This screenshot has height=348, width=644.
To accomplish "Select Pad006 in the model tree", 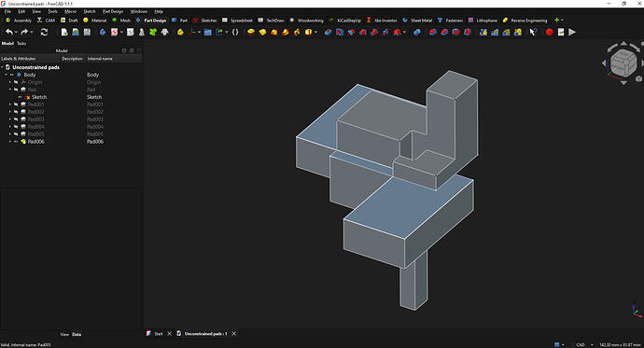I will pos(36,142).
